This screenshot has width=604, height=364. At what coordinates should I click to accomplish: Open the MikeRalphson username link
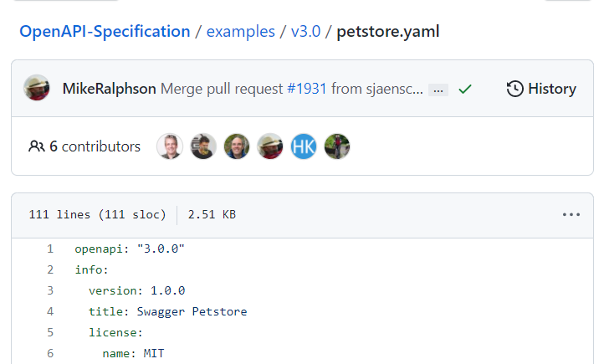[x=109, y=89]
